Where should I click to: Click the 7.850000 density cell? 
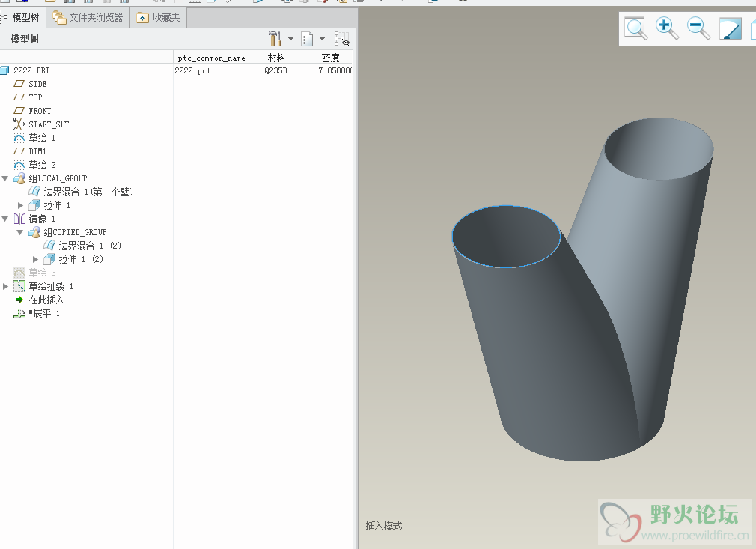tap(335, 70)
